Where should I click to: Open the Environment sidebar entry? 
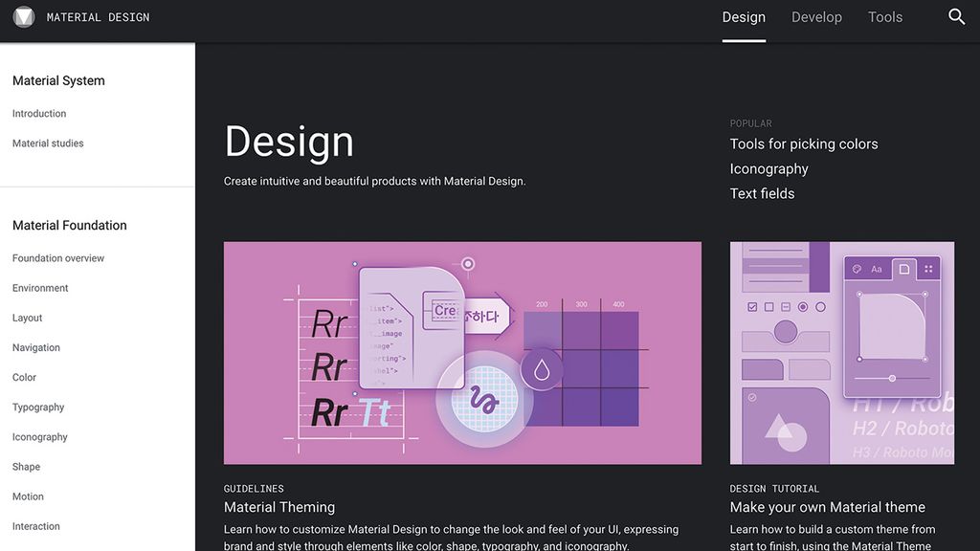[x=39, y=287]
